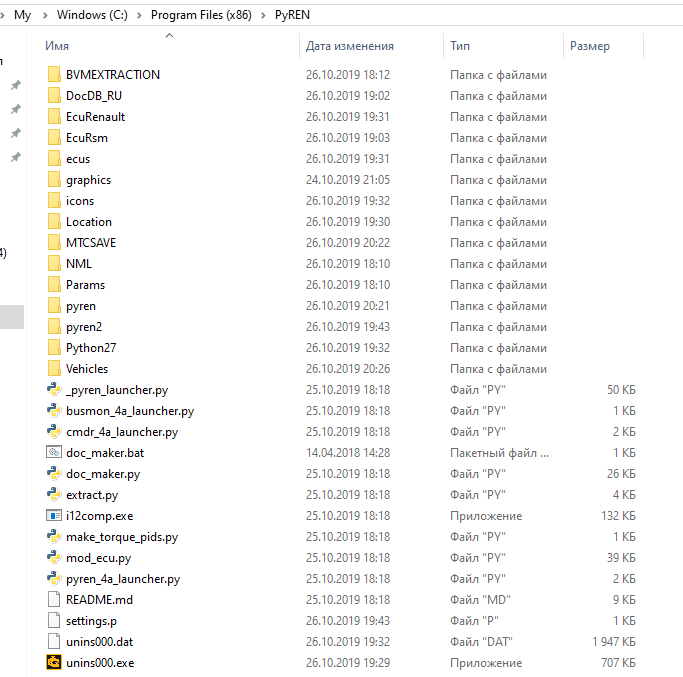Click the Python icon of _pyren_launcher.py

[54, 389]
